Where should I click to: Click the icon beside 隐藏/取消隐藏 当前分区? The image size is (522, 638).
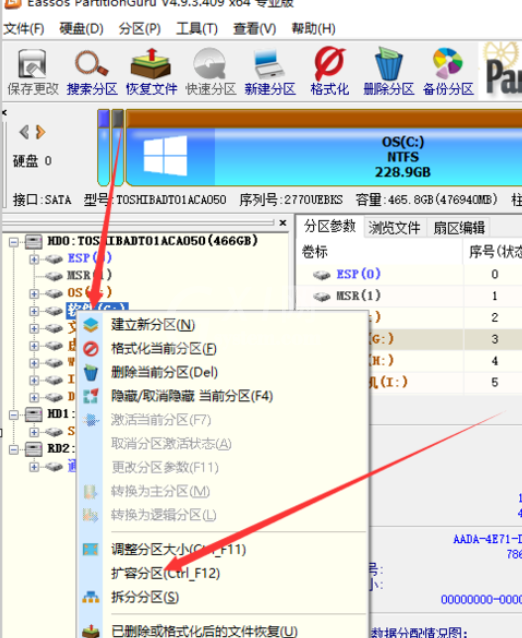click(91, 396)
